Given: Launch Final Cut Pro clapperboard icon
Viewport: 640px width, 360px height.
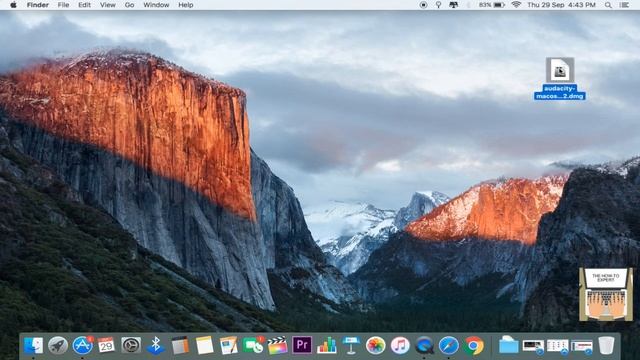Looking at the screenshot, I should click(278, 345).
